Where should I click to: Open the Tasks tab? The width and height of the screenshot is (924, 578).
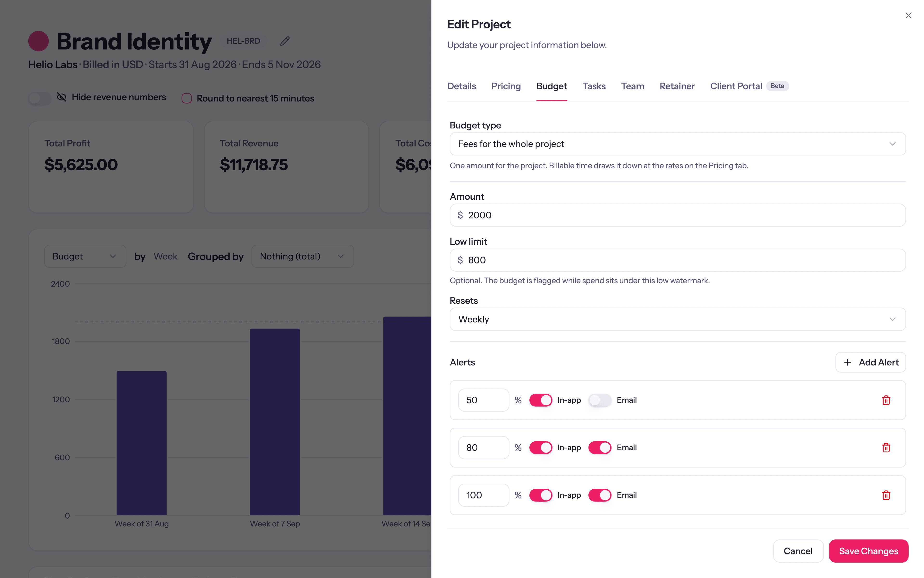[594, 86]
